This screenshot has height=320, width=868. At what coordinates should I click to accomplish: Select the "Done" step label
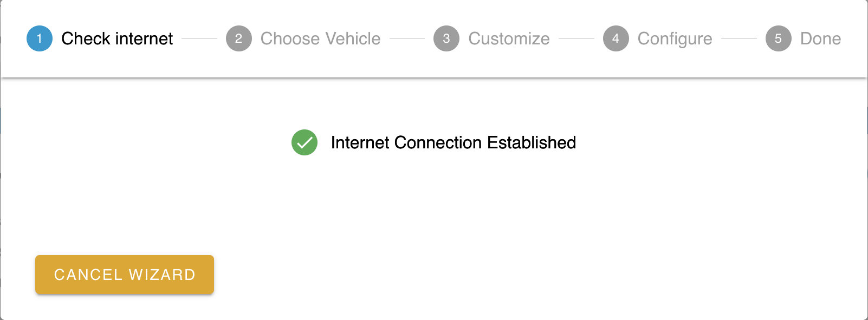pos(820,38)
